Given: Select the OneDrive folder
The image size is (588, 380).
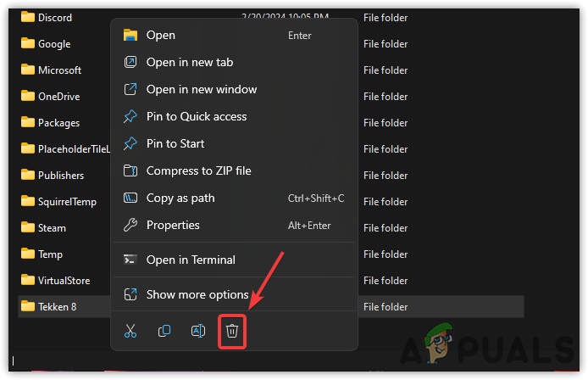Looking at the screenshot, I should (x=58, y=96).
